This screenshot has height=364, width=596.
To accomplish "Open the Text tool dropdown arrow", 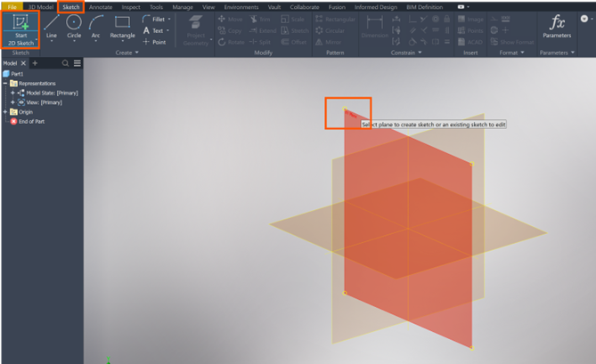I will pyautogui.click(x=169, y=30).
